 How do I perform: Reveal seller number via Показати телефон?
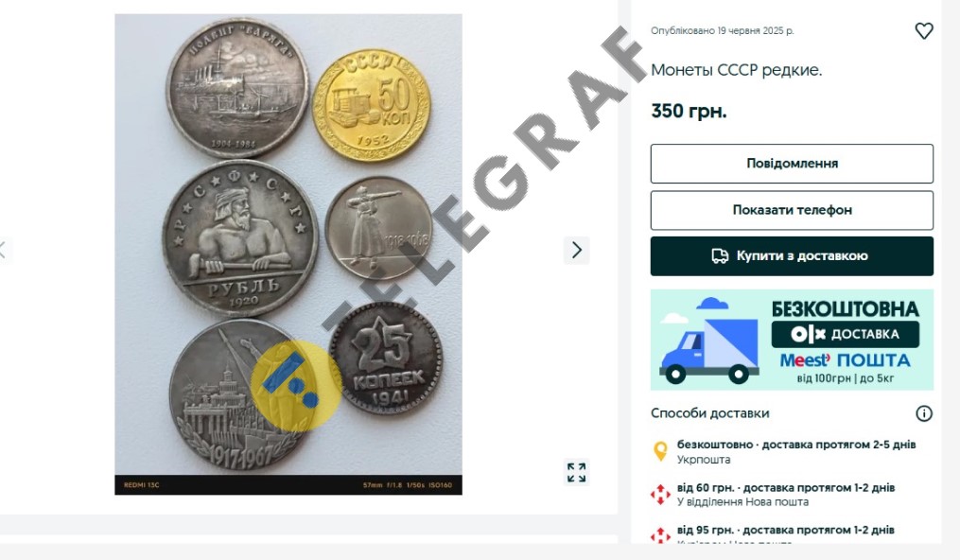tap(792, 210)
